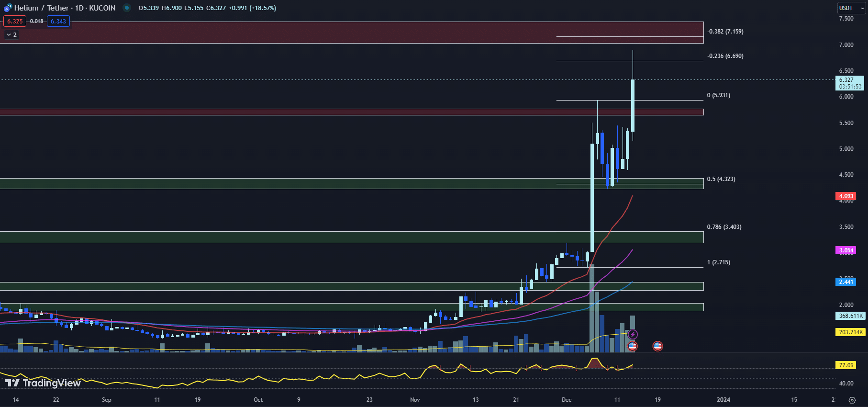Click the green market status dot
This screenshot has width=868, height=407.
[x=126, y=8]
